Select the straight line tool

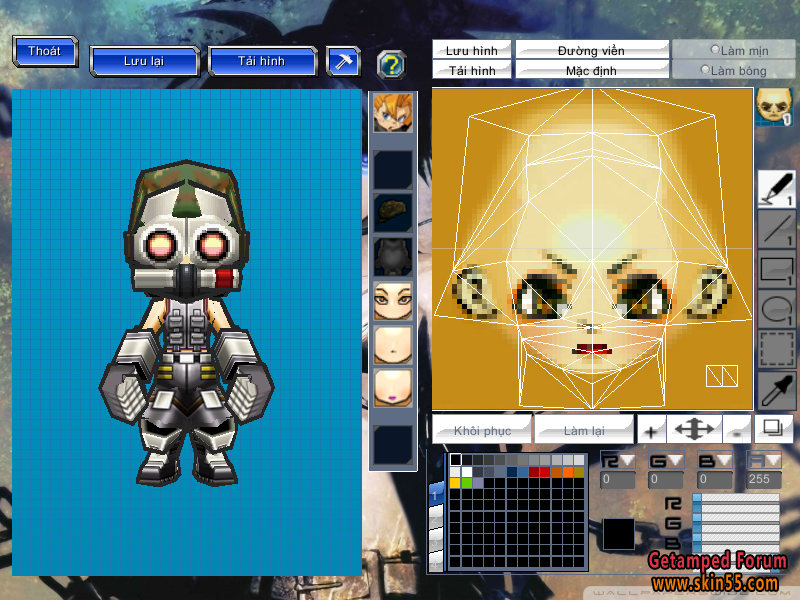click(776, 229)
